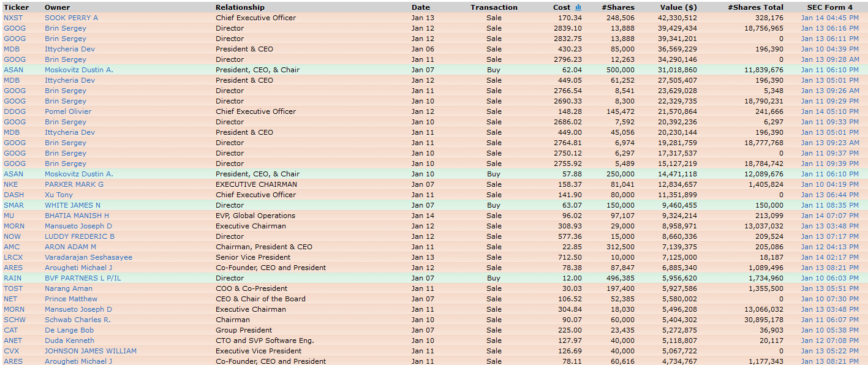This screenshot has width=868, height=365.
Task: View owner Prince Matthew
Action: 71,299
